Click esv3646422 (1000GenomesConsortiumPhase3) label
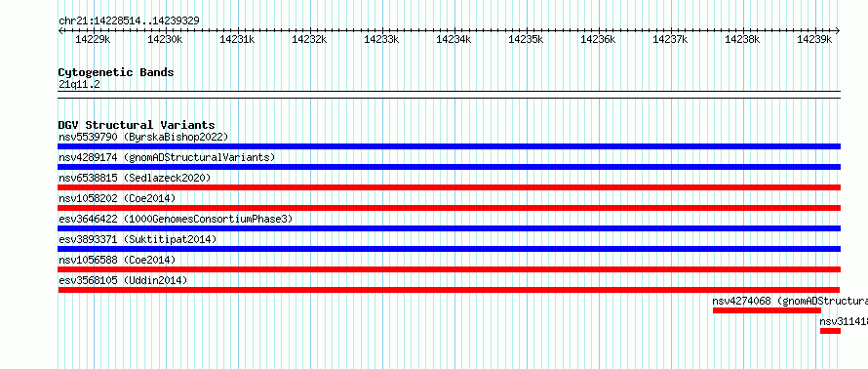This screenshot has width=868, height=369. click(176, 219)
